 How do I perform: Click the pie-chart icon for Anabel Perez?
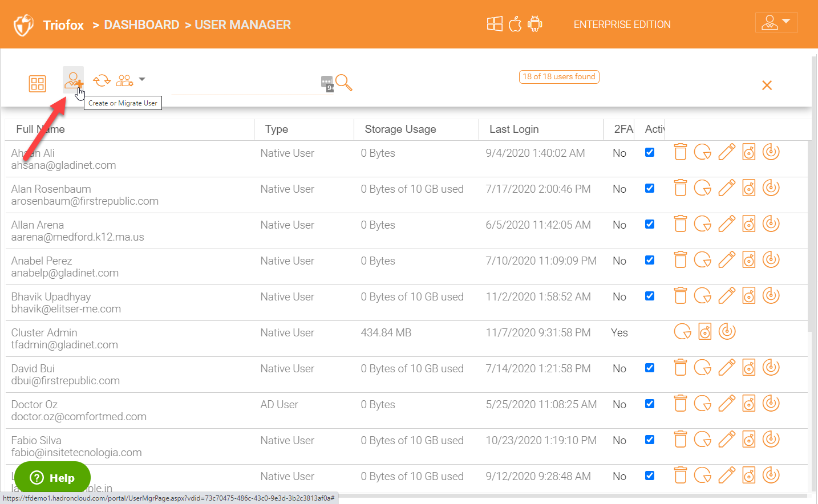tap(703, 260)
